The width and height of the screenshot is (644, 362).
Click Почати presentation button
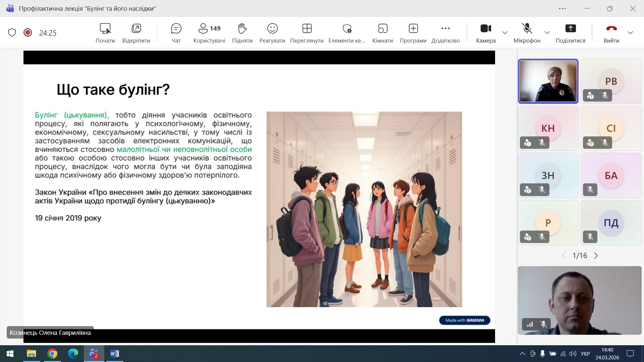[105, 29]
